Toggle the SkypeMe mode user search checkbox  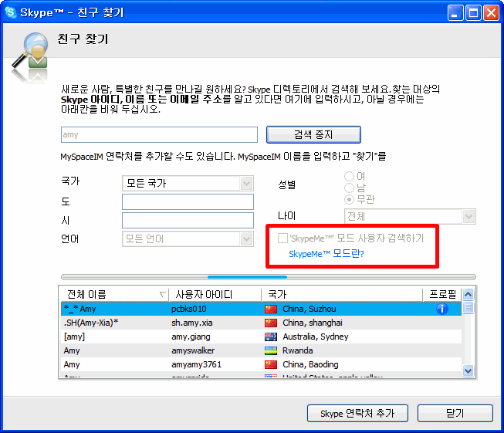[x=282, y=238]
